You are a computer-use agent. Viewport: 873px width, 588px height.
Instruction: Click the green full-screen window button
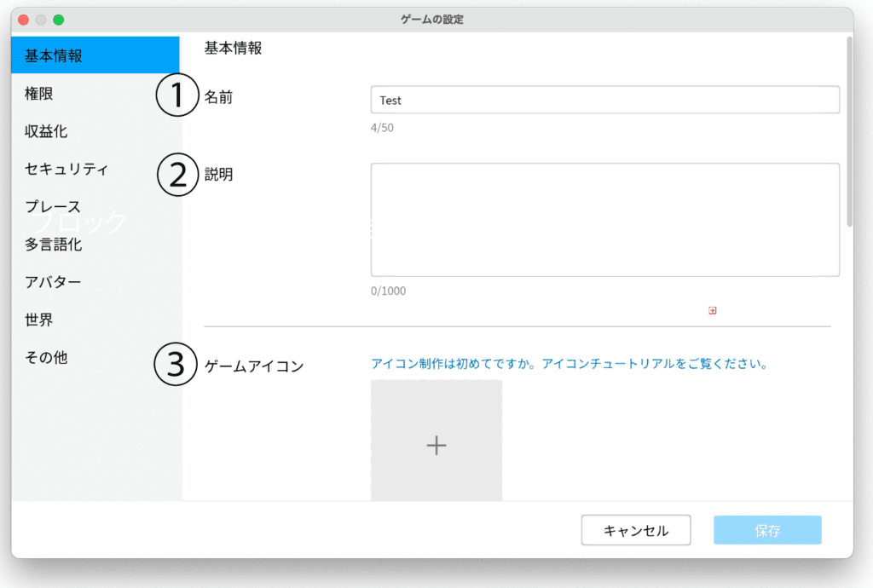[x=58, y=20]
